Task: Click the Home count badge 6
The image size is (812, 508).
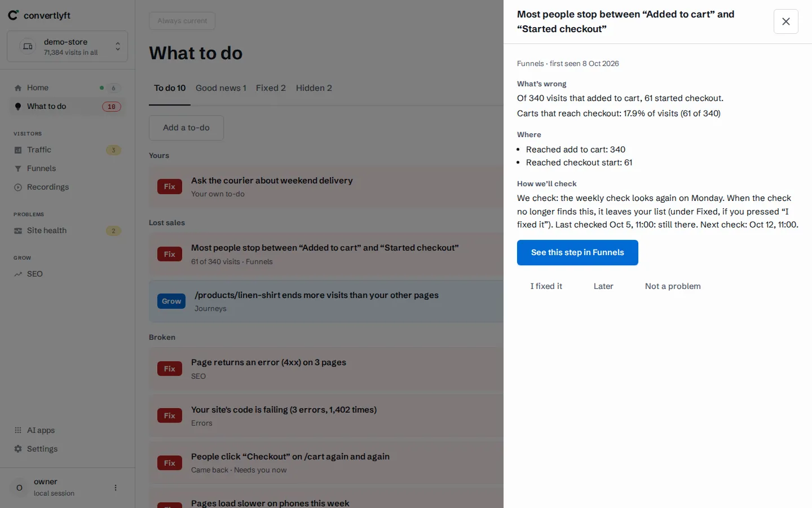Action: 113,88
